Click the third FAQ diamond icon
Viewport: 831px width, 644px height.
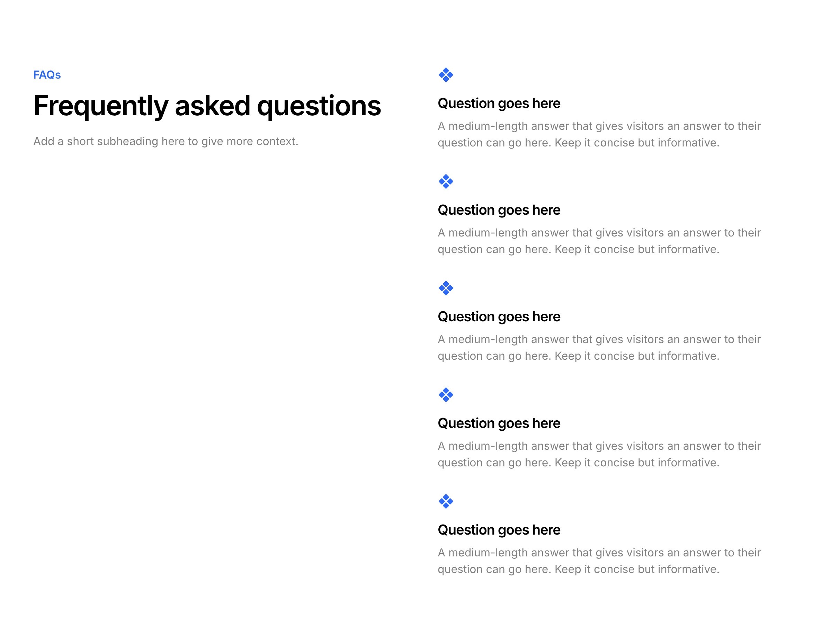(446, 288)
